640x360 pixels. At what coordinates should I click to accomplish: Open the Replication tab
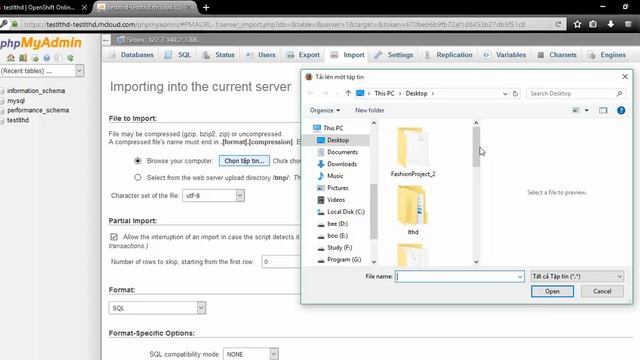[449, 55]
